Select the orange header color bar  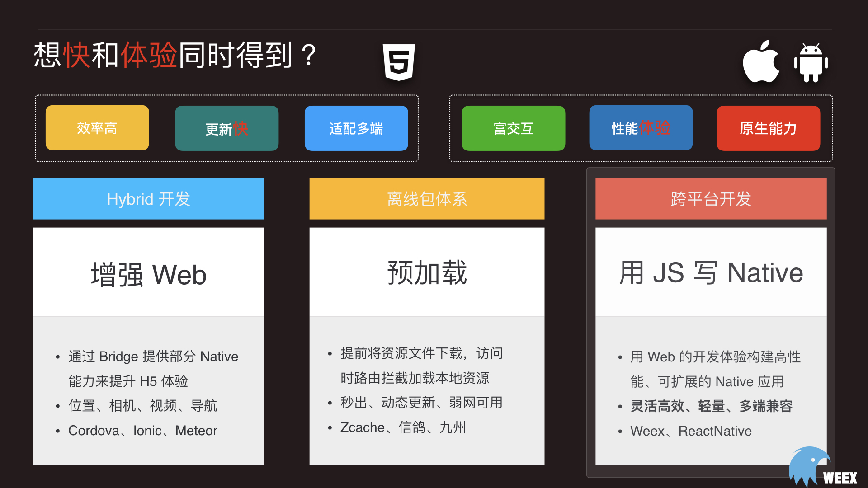[x=426, y=199]
